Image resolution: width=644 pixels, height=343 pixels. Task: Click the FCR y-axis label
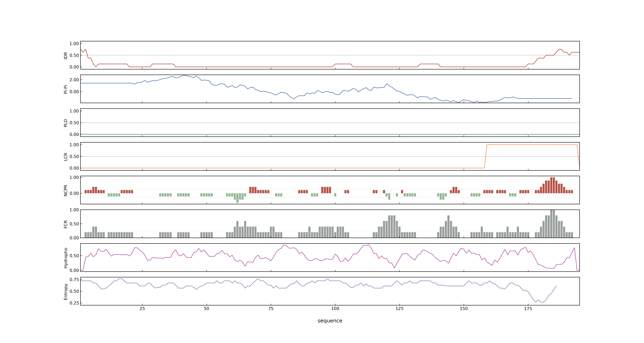click(66, 224)
